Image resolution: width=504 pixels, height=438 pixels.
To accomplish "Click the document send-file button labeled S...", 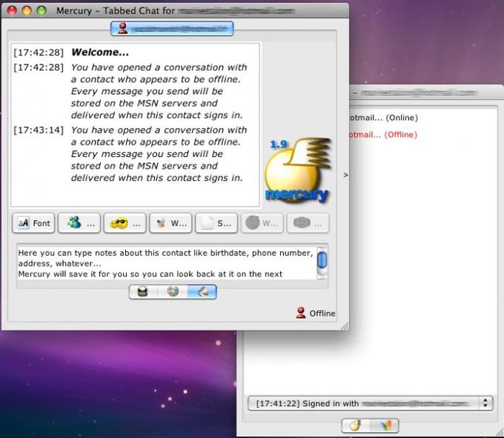I will 216,223.
